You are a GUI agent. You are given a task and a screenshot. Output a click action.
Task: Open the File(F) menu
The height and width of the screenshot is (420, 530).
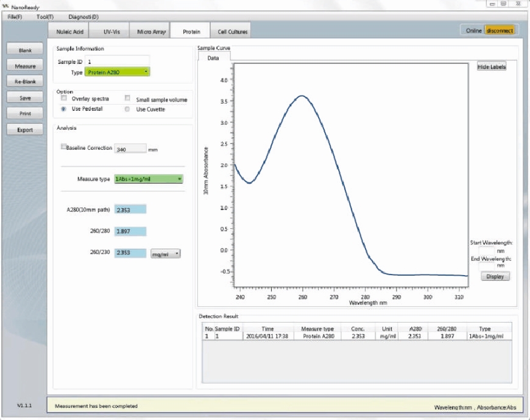pos(15,17)
